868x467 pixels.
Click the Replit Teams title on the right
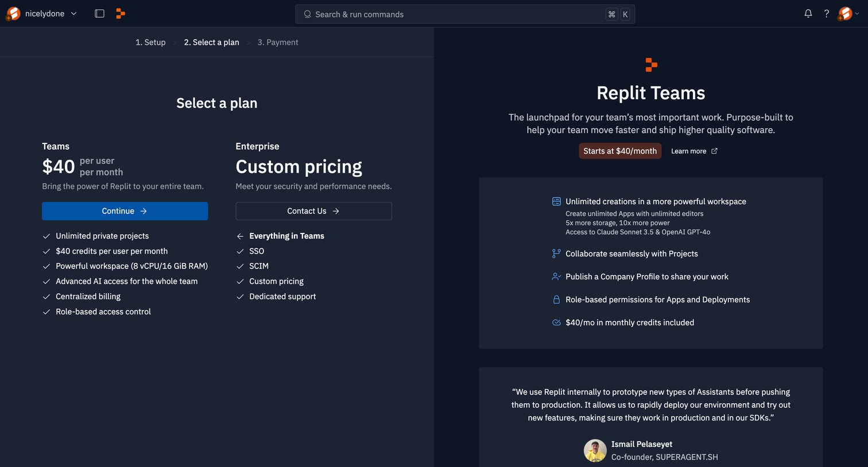coord(651,93)
